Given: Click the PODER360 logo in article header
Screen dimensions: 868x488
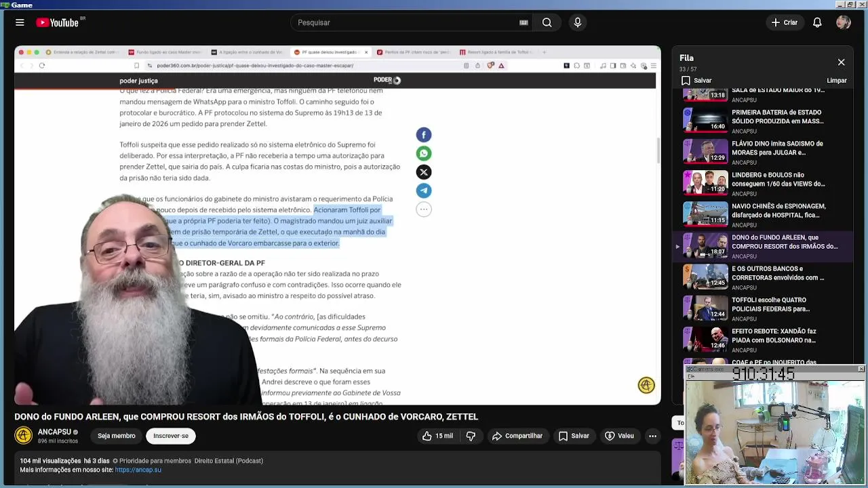Looking at the screenshot, I should (387, 80).
